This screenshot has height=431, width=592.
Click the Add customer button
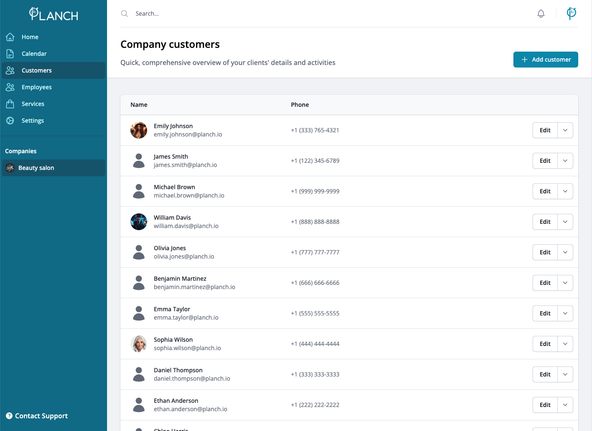click(x=546, y=60)
